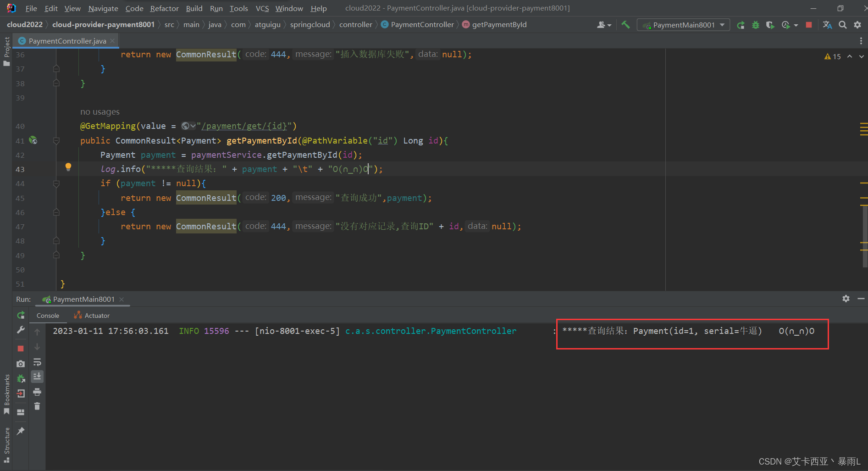The width and height of the screenshot is (868, 471).
Task: Open the Refactor menu
Action: coord(164,8)
